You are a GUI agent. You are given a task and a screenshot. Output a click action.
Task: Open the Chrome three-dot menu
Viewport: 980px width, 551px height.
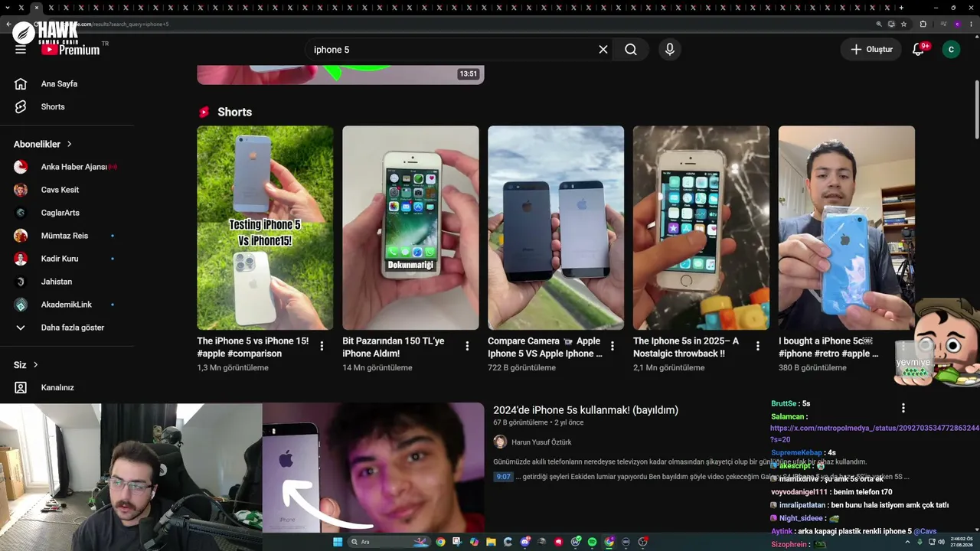(971, 24)
